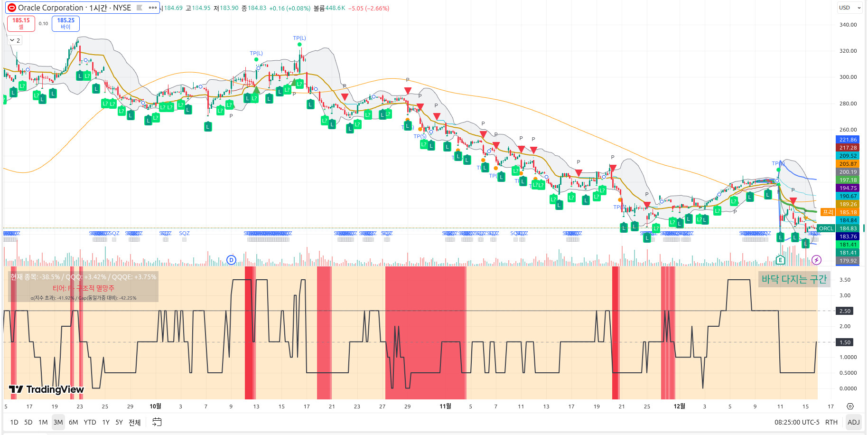Toggle the RTH session button
The height and width of the screenshot is (435, 868).
pyautogui.click(x=831, y=422)
